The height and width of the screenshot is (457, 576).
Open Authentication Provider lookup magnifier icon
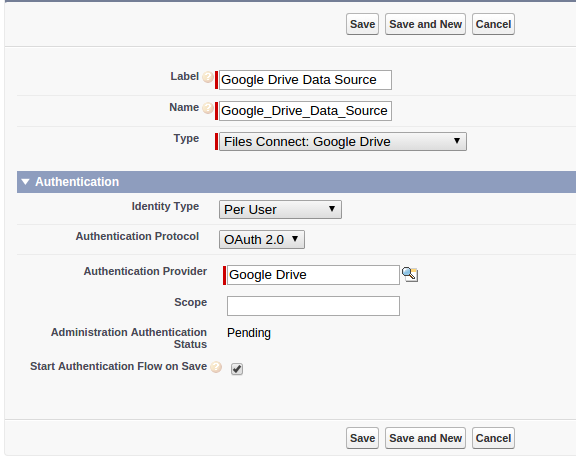click(x=410, y=274)
